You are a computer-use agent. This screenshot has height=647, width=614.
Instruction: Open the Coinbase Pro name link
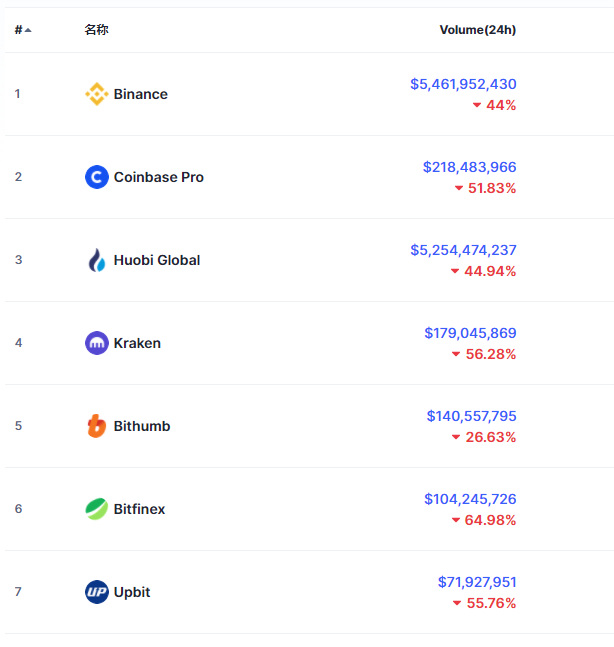[159, 177]
